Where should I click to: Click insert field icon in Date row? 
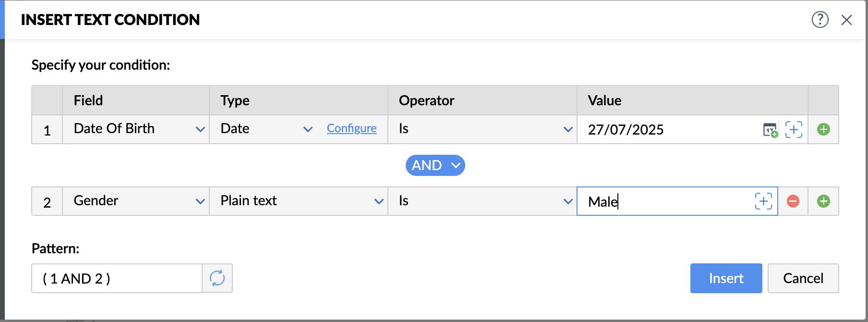pos(794,130)
